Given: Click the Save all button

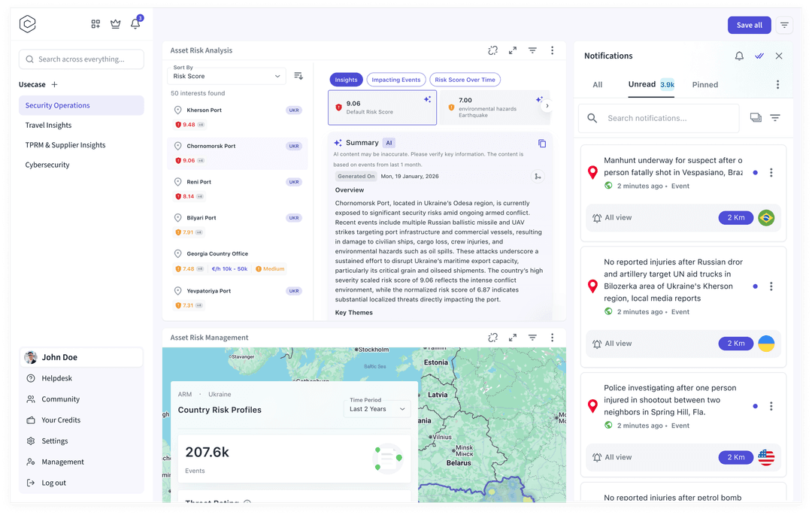Looking at the screenshot, I should pos(749,25).
